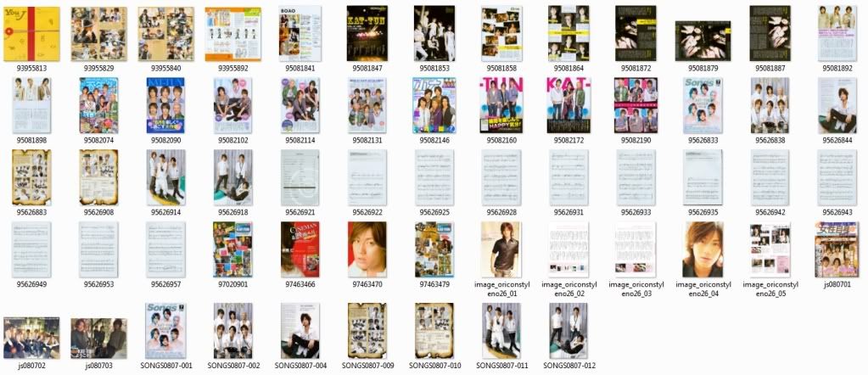Select the collage thumbnail 97020901
Image resolution: width=868 pixels, height=375 pixels.
click(233, 249)
